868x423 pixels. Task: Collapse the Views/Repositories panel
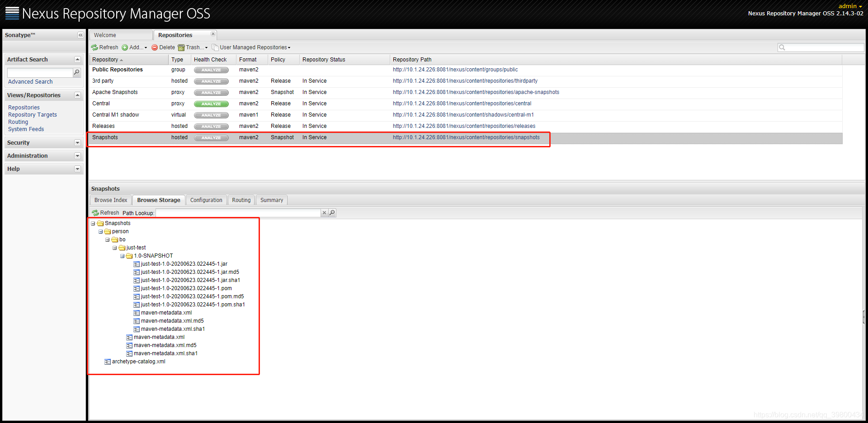point(77,95)
